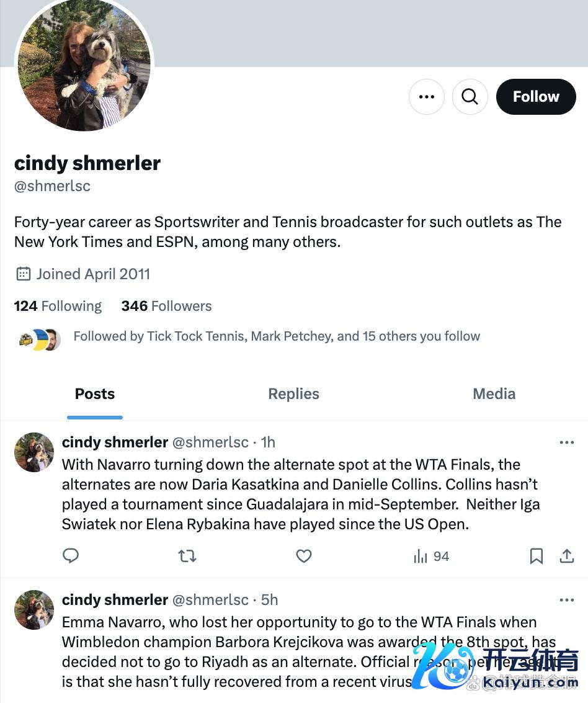Open the three-dot profile options button
This screenshot has width=588, height=703.
(x=427, y=97)
